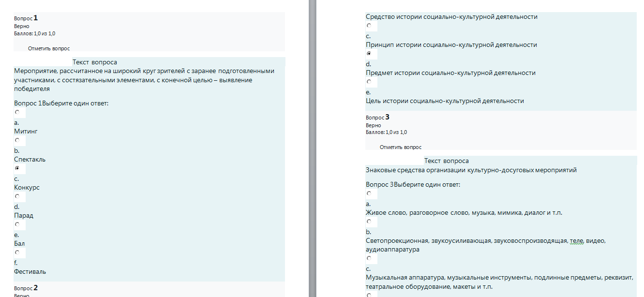Click Отметить вопрос under Вопрос 1

point(49,48)
